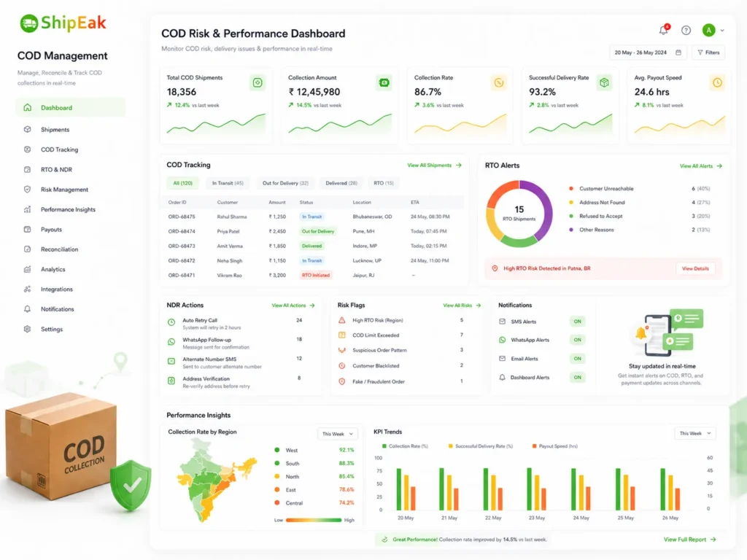
Task: Click the Shipments box icon in sidebar
Action: pos(28,130)
